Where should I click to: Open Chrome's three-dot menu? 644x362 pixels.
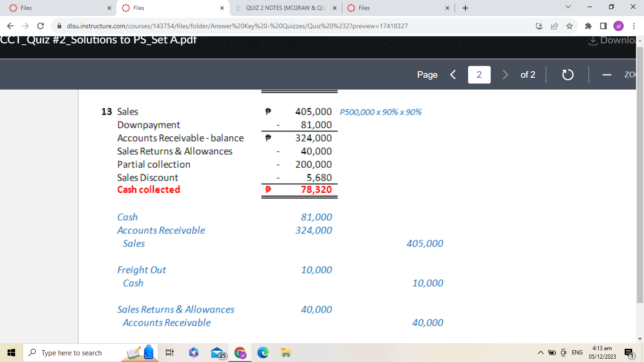(x=634, y=26)
